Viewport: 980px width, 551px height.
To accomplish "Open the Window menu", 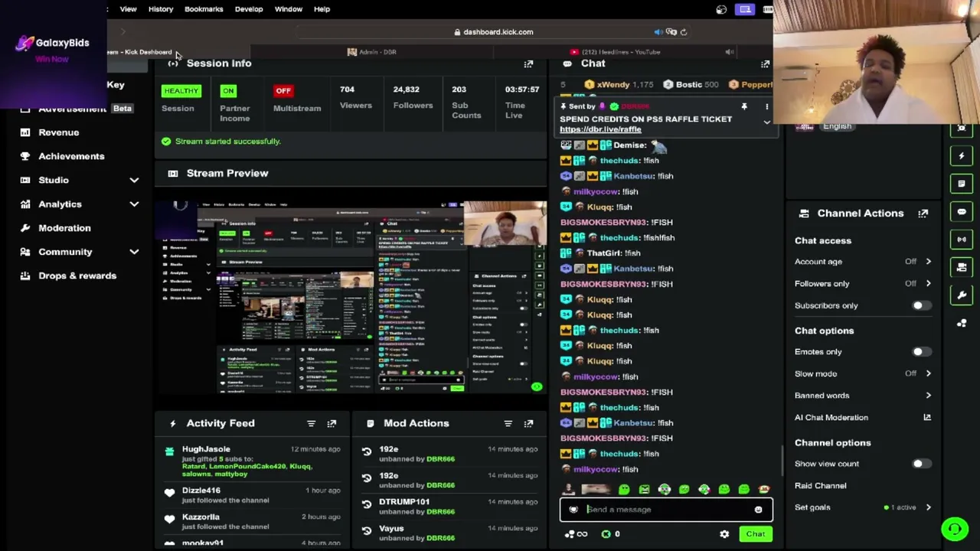I will pyautogui.click(x=289, y=9).
